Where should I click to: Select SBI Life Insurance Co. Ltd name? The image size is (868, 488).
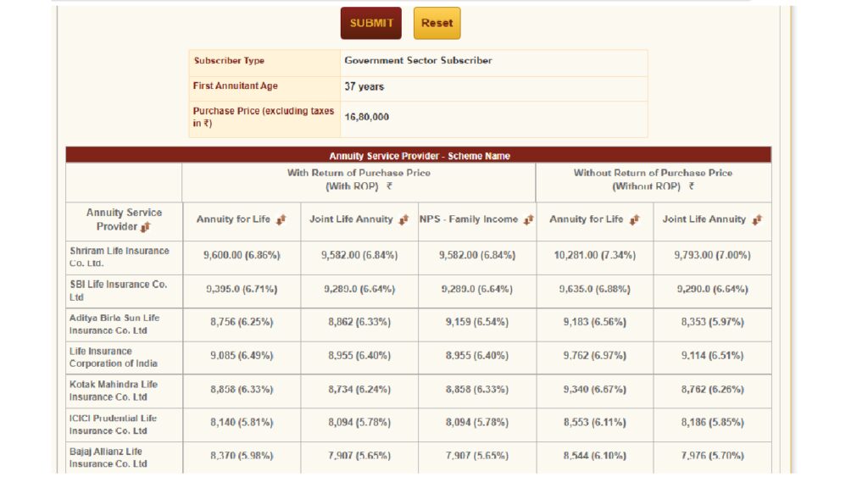coord(119,291)
